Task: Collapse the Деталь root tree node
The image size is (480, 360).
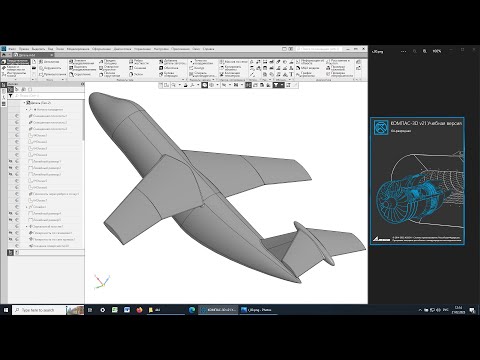Action: coord(24,103)
